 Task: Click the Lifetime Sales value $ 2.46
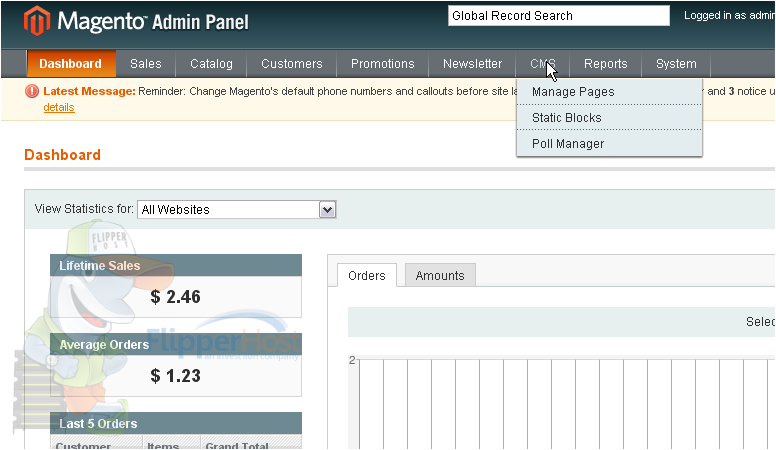pyautogui.click(x=176, y=297)
